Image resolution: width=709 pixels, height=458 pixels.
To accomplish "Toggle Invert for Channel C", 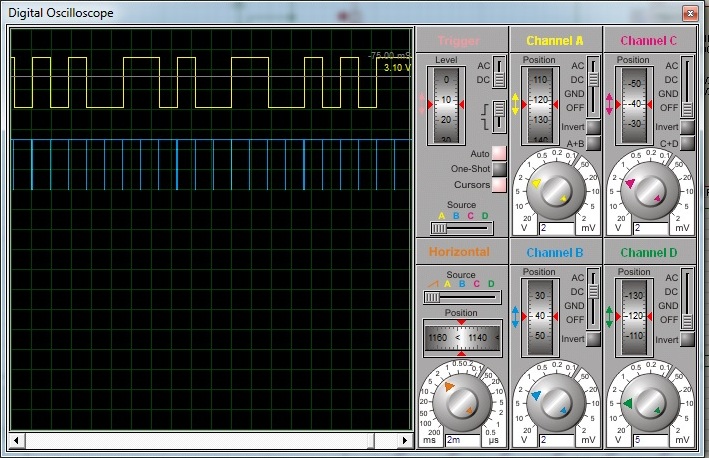I will tap(687, 127).
